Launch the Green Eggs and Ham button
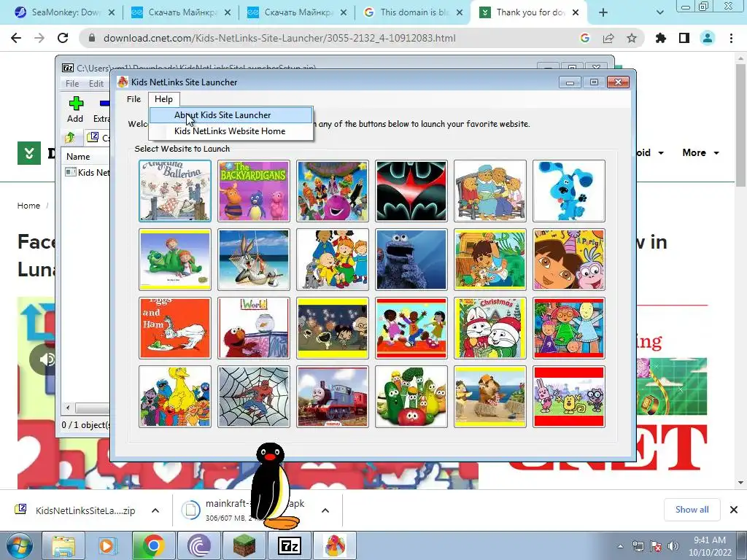 [175, 328]
